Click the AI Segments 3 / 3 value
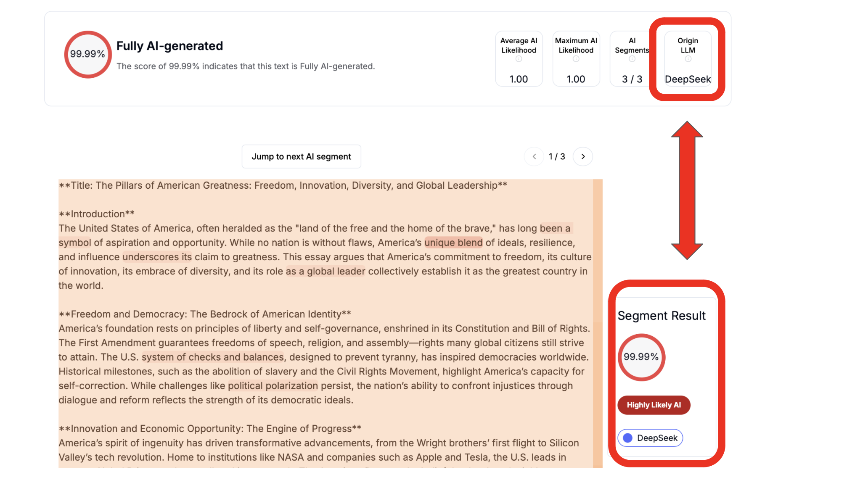 click(x=632, y=79)
